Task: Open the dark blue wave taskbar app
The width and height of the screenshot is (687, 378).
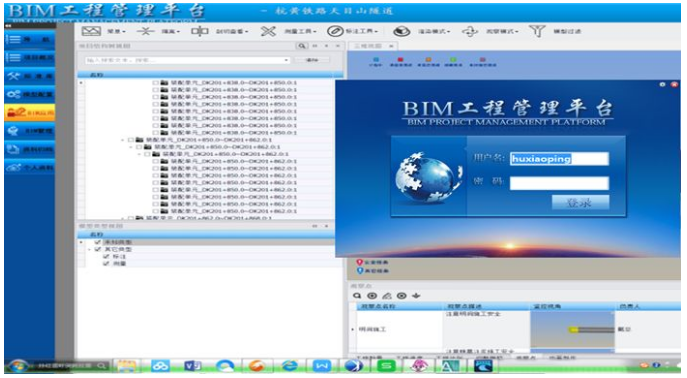Action: 483,366
